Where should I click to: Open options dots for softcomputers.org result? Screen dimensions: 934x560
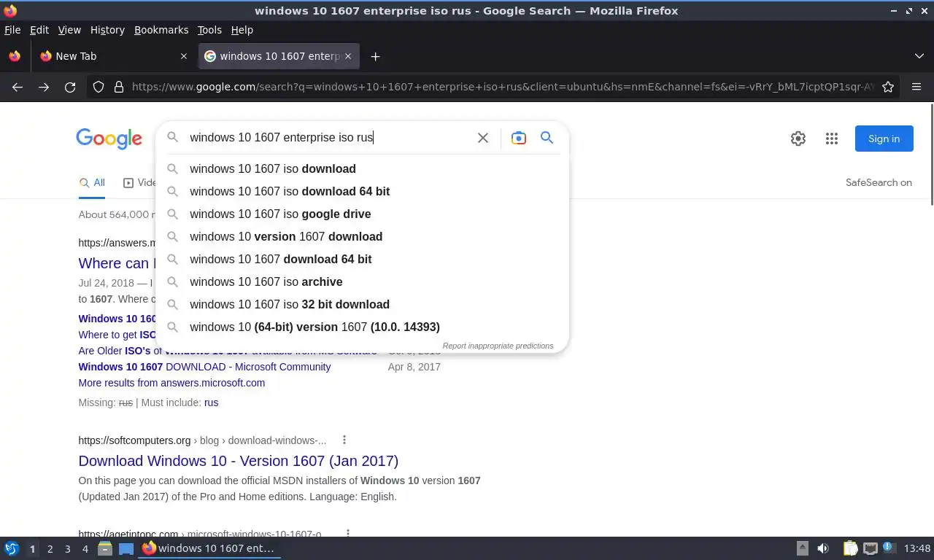coord(344,440)
